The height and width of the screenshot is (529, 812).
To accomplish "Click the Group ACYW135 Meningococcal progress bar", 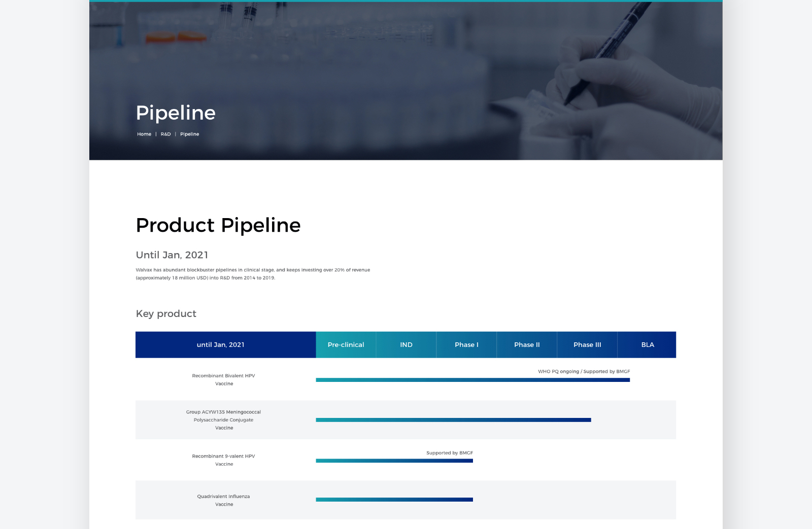I will coord(453,420).
